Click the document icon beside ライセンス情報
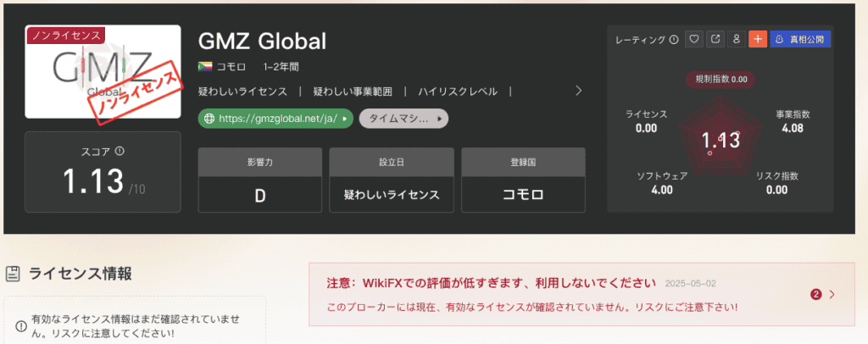The width and height of the screenshot is (868, 344). [x=14, y=274]
